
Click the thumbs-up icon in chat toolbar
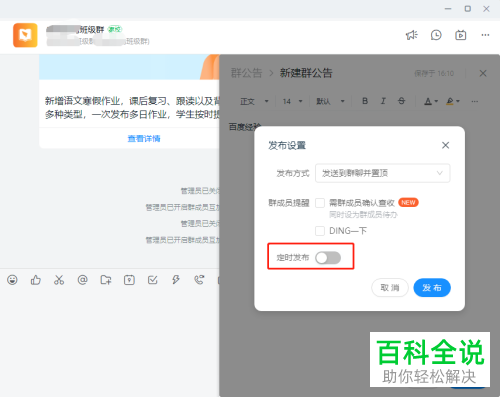[36, 280]
